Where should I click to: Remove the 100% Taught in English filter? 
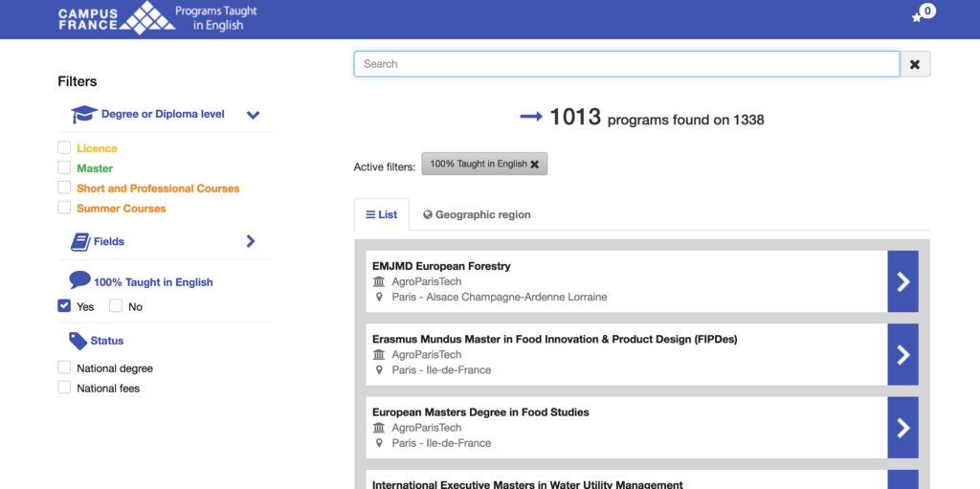pyautogui.click(x=534, y=164)
